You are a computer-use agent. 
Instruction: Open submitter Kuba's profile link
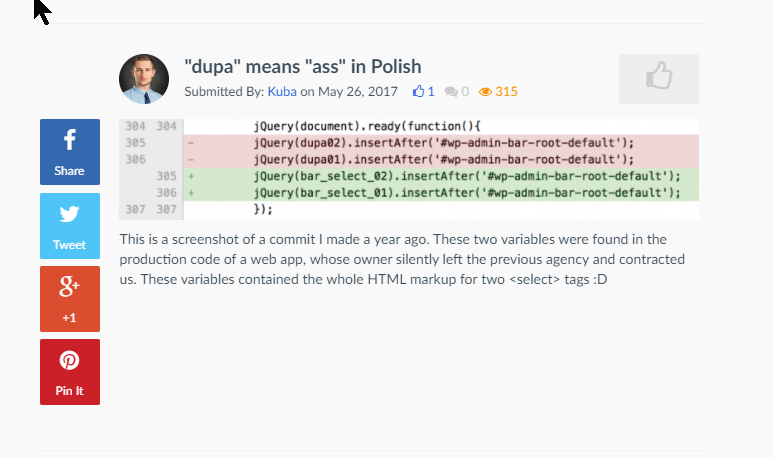[x=282, y=92]
